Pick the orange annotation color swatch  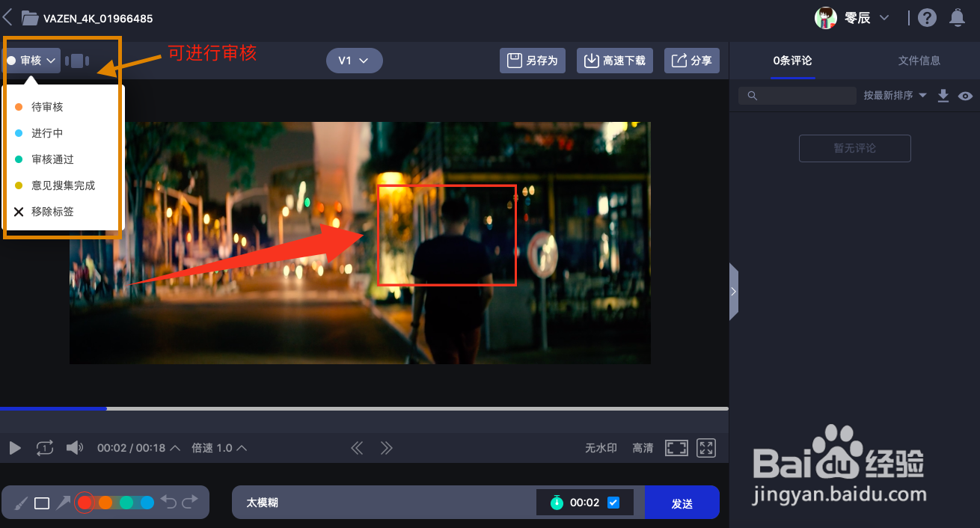click(x=105, y=502)
